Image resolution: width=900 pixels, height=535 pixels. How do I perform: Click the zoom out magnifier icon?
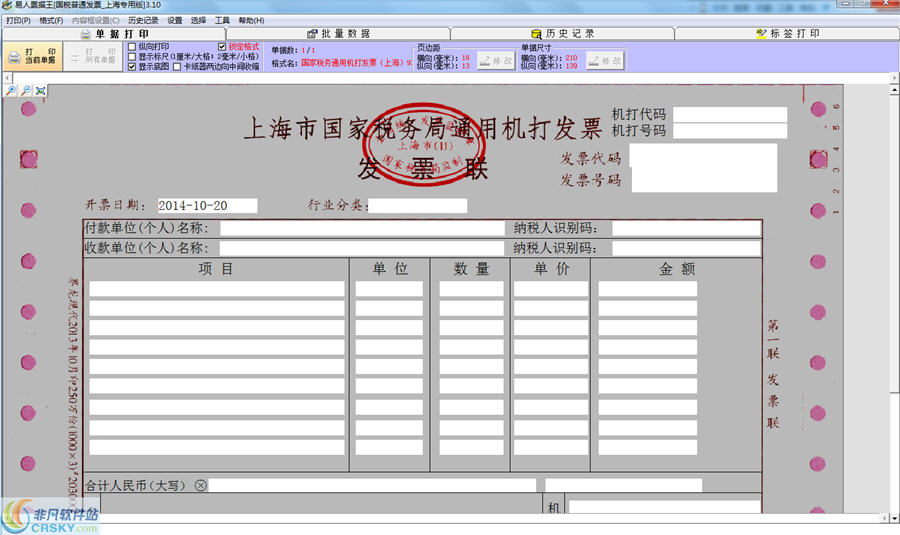[26, 91]
